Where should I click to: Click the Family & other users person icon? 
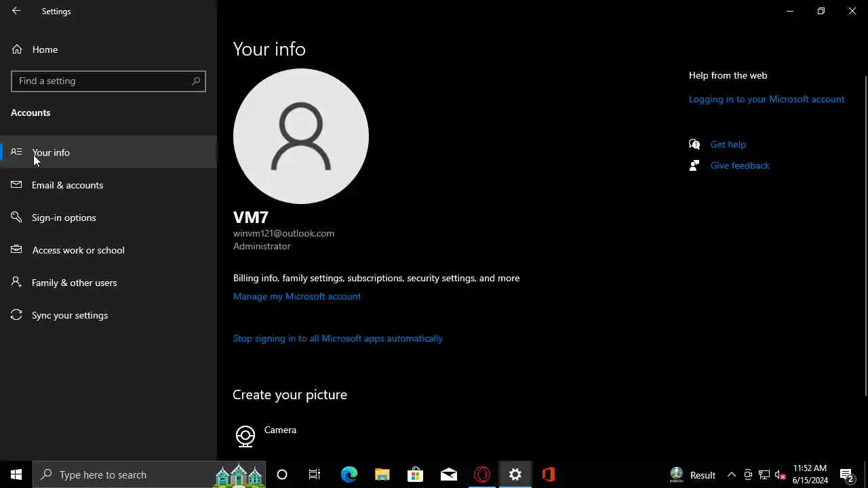(x=17, y=282)
